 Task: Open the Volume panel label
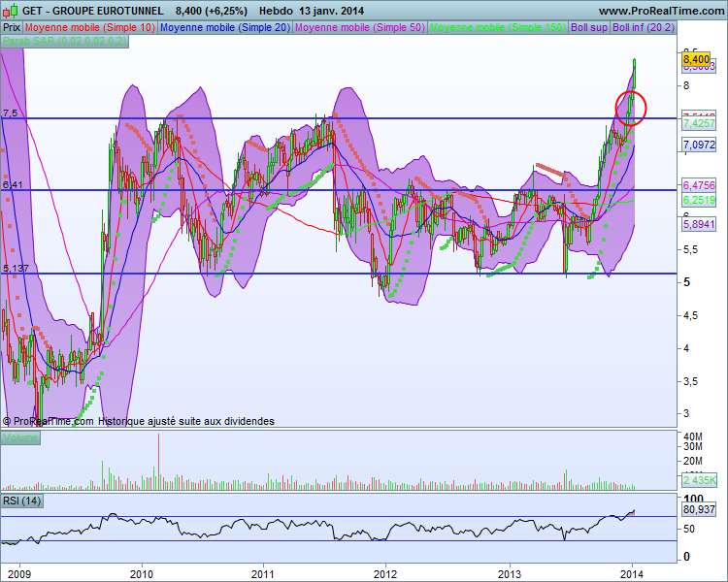coord(20,437)
